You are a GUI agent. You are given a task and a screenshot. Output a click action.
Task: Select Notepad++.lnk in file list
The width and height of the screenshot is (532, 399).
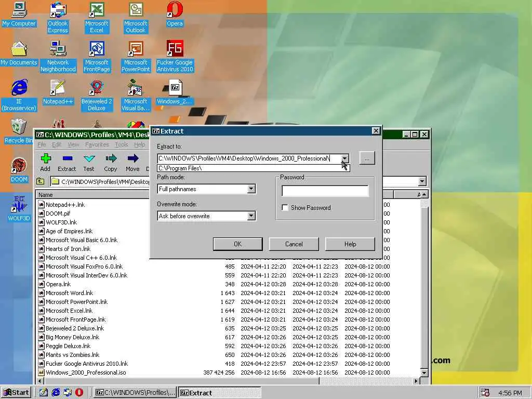tap(65, 205)
